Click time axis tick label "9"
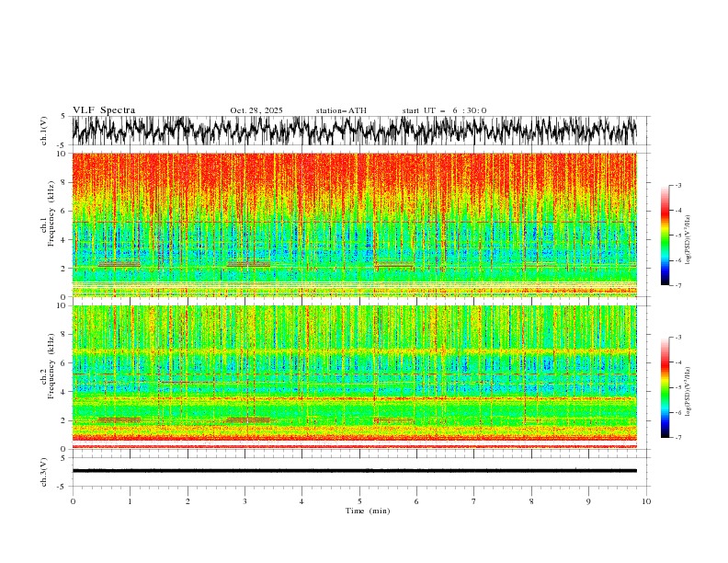This screenshot has height=563, width=728. tap(588, 501)
